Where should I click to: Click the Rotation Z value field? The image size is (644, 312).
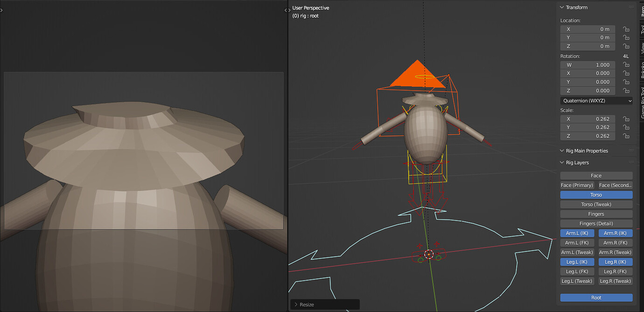coord(588,91)
